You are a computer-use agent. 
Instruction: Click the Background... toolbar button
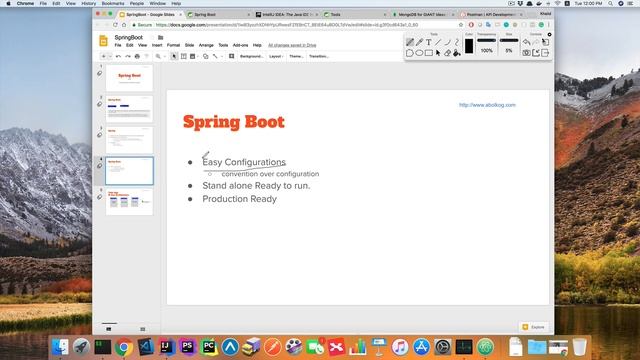click(x=251, y=56)
